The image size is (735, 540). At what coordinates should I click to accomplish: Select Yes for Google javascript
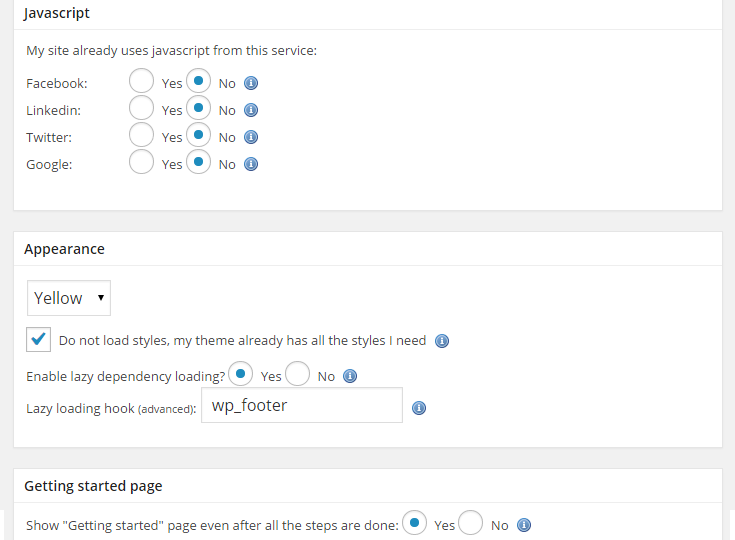142,162
